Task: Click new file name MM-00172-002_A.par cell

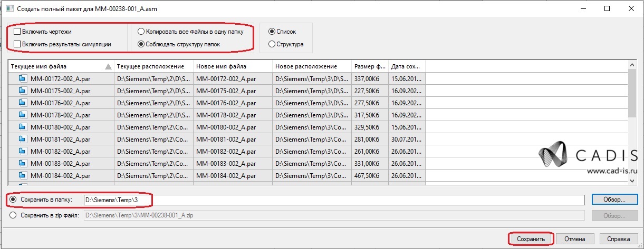Action: tap(233, 78)
